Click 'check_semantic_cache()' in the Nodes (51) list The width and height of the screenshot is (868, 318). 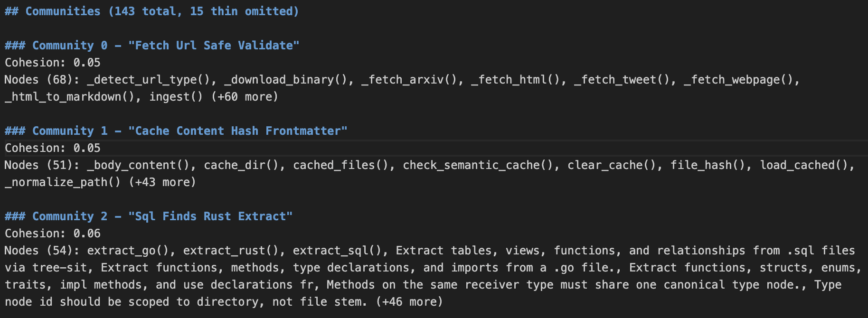pyautogui.click(x=478, y=165)
